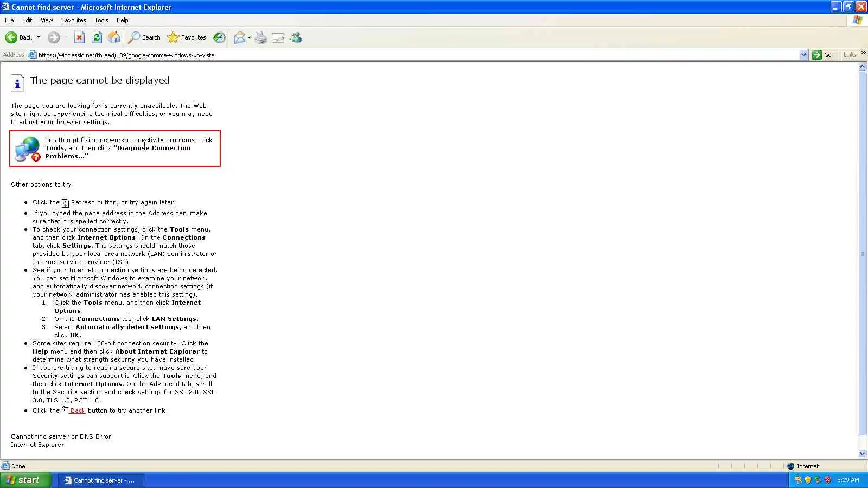Click the Back navigation button
The image size is (868, 488).
click(18, 37)
